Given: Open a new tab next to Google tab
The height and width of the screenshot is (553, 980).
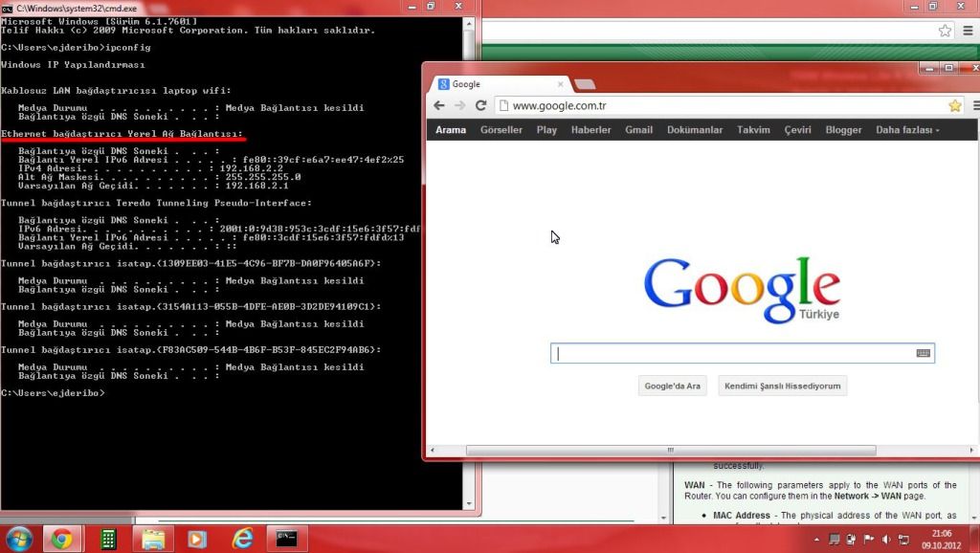Looking at the screenshot, I should (585, 84).
